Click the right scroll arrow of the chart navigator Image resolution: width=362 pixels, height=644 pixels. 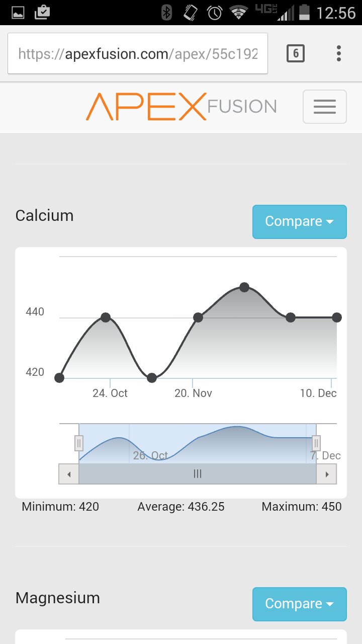point(327,474)
